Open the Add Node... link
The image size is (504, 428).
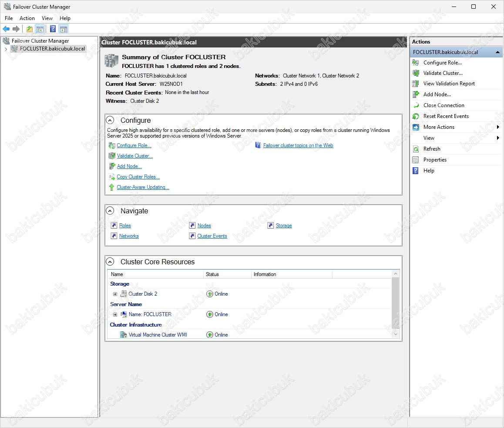pos(129,166)
